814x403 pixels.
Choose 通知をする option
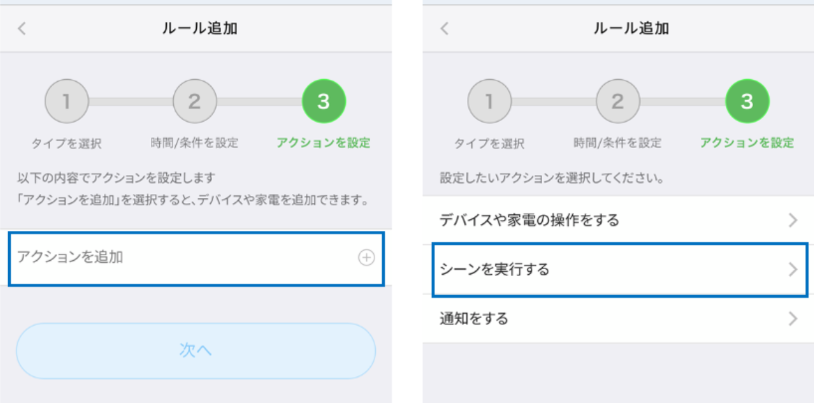tap(474, 319)
